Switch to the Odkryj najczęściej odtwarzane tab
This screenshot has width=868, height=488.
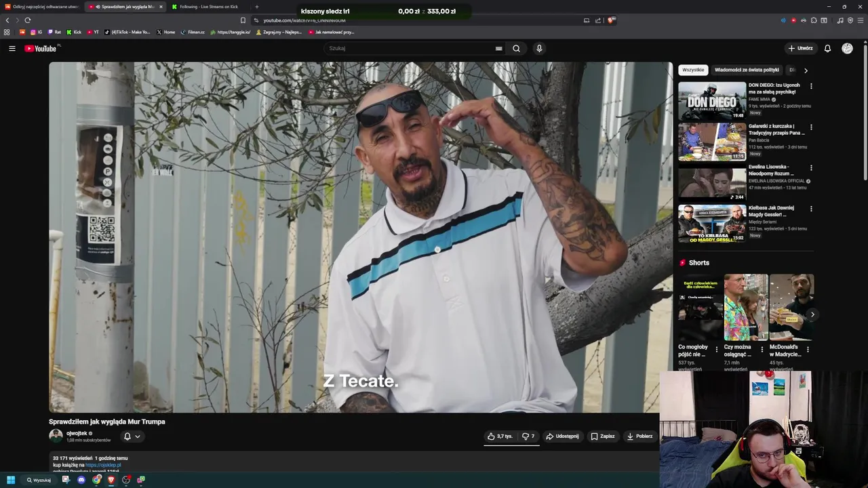pyautogui.click(x=42, y=7)
